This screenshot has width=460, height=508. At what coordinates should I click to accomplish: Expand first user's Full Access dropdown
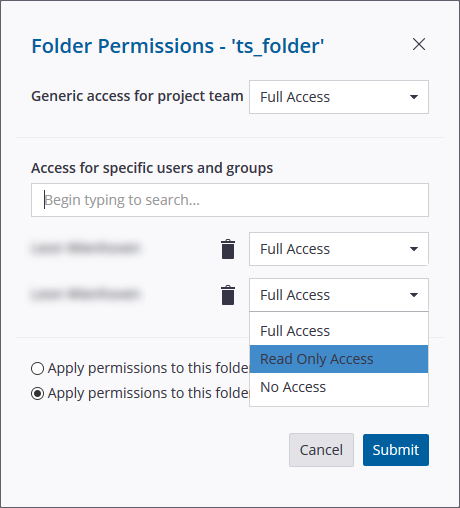pyautogui.click(x=339, y=249)
